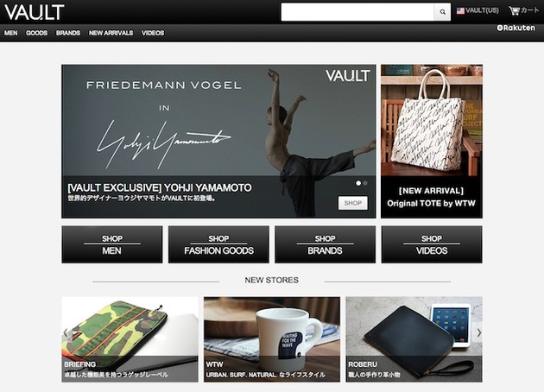The height and width of the screenshot is (392, 544).
Task: Click the VAULT logo in header
Action: (35, 12)
